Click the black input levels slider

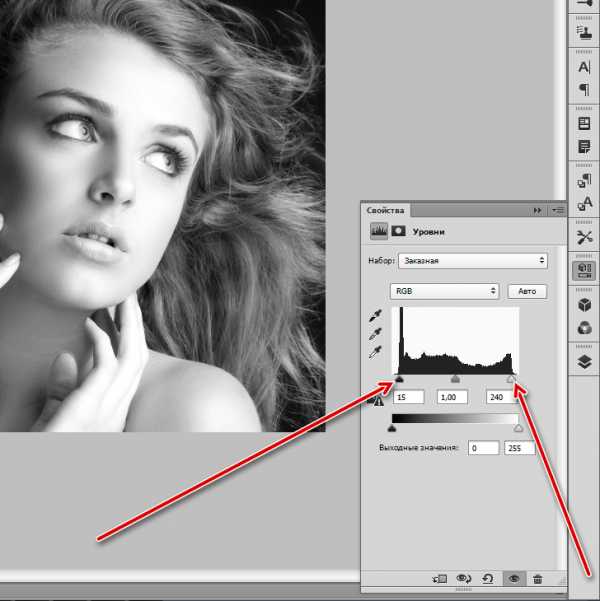pos(399,379)
